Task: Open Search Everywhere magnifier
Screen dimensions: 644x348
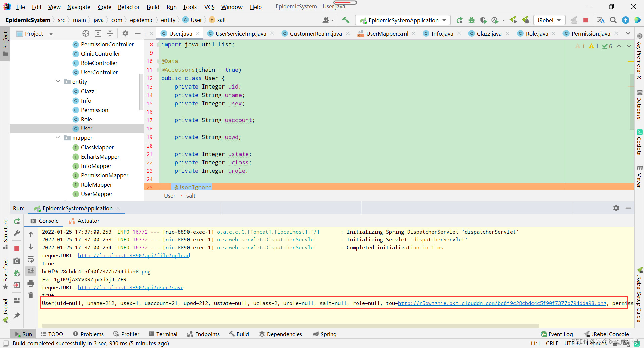Action: 613,20
